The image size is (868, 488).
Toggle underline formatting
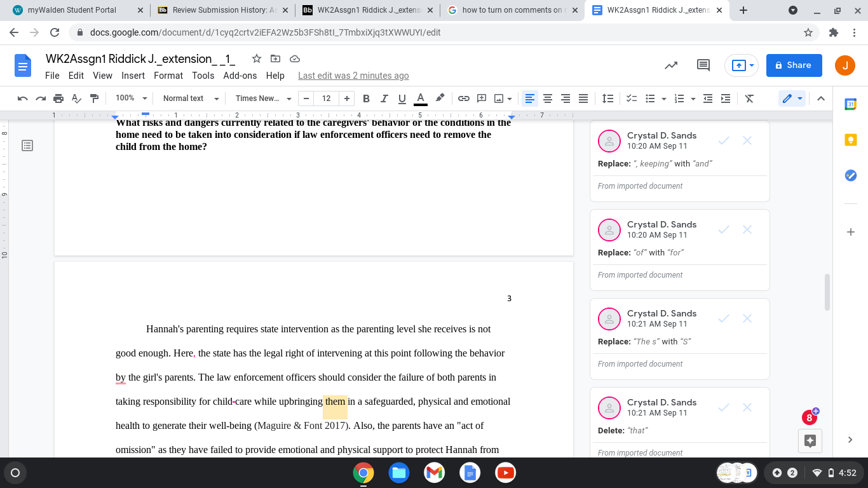pos(402,98)
